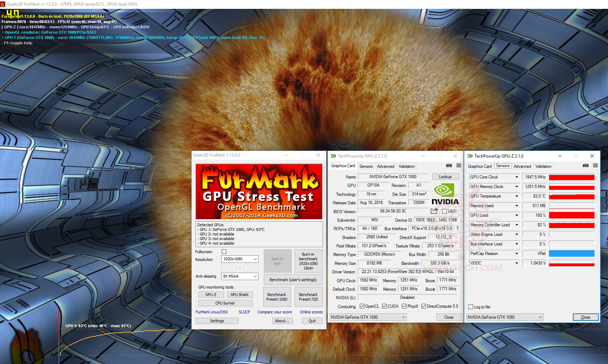Start the Burn-in benchmark 1920x1080 15min
Image resolution: width=608 pixels, height=364 pixels.
308,261
